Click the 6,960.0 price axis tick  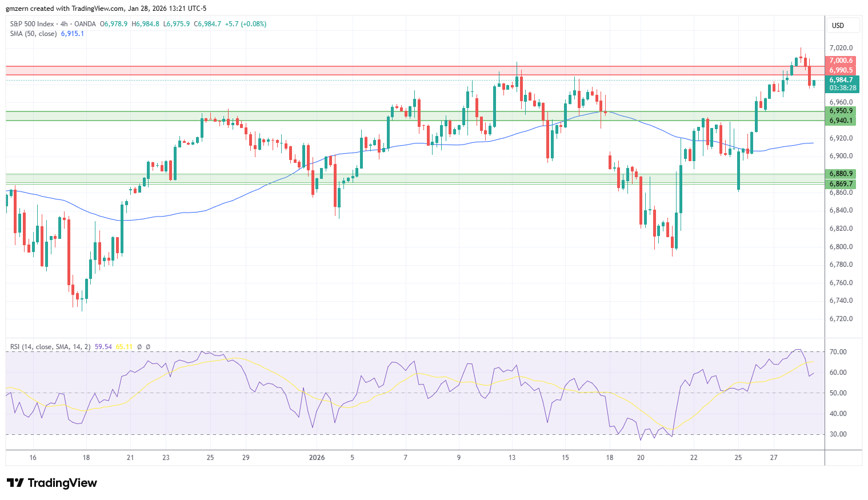[841, 102]
